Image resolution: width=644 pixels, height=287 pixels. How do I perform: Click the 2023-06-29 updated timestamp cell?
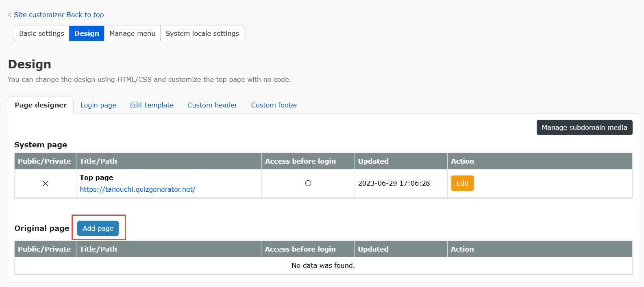(x=394, y=183)
